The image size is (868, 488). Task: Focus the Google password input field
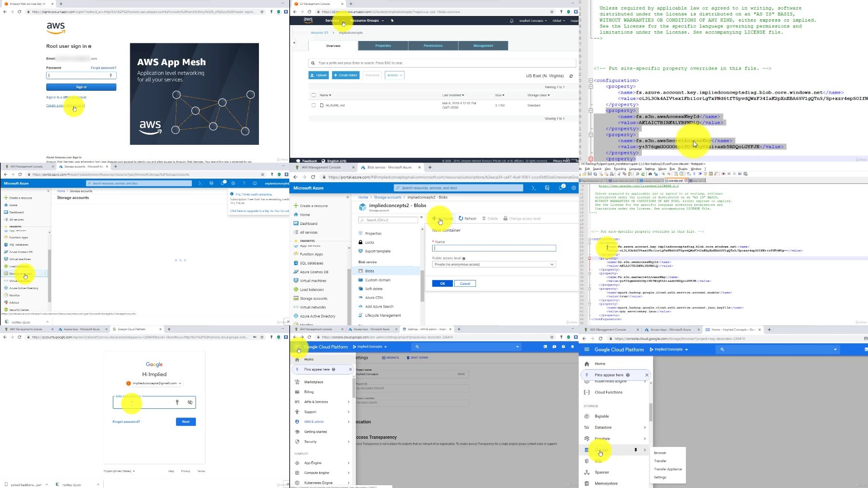pos(154,403)
